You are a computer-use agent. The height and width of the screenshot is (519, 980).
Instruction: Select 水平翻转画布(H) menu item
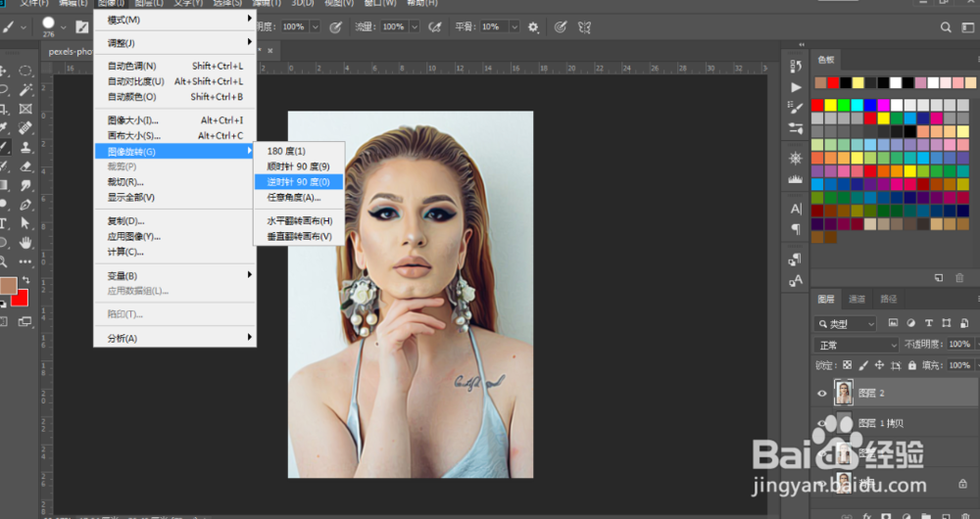(299, 221)
